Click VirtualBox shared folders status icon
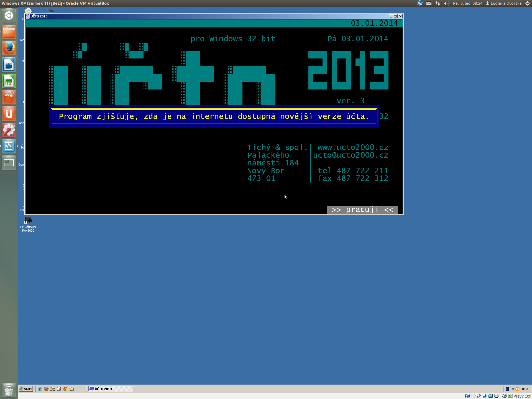 click(491, 396)
